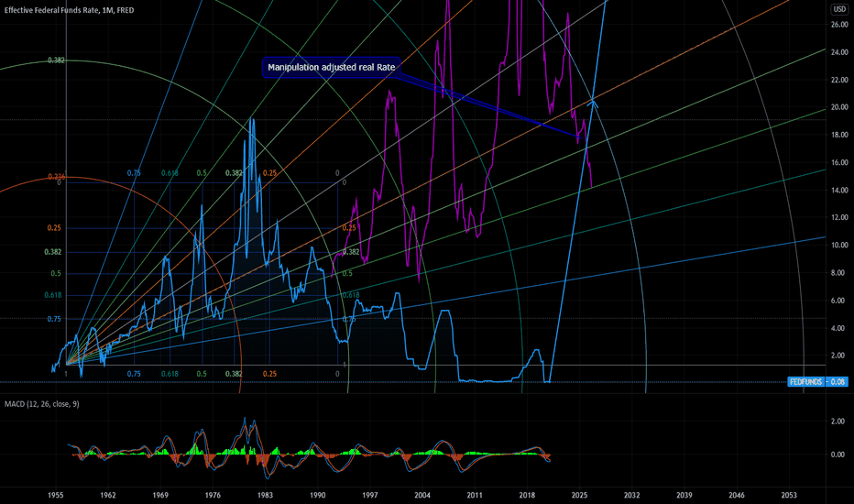
Task: Click the 2011 date label
Action: point(475,495)
